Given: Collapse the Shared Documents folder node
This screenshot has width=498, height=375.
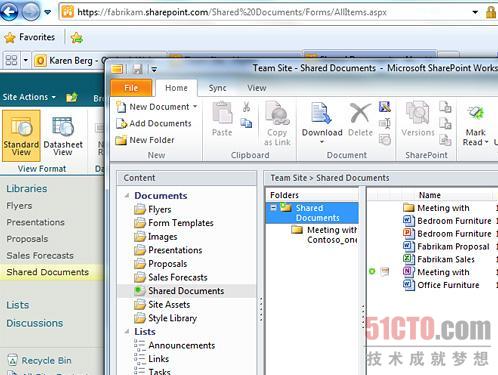Looking at the screenshot, I should [273, 208].
